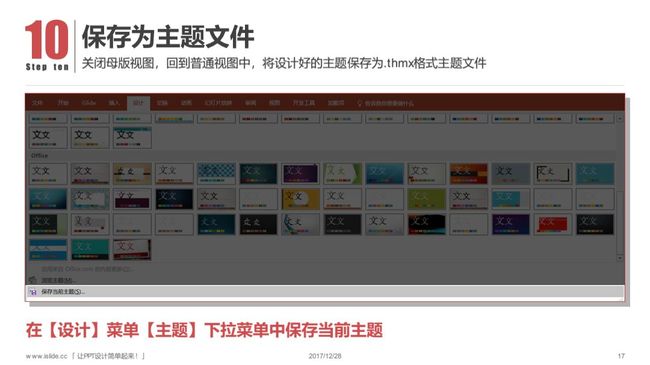Open the 文件 ribbon tab
This screenshot has width=650, height=365.
pos(38,102)
